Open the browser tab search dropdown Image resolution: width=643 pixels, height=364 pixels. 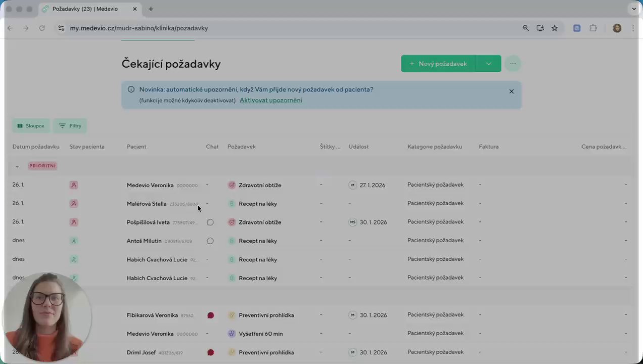pyautogui.click(x=633, y=9)
